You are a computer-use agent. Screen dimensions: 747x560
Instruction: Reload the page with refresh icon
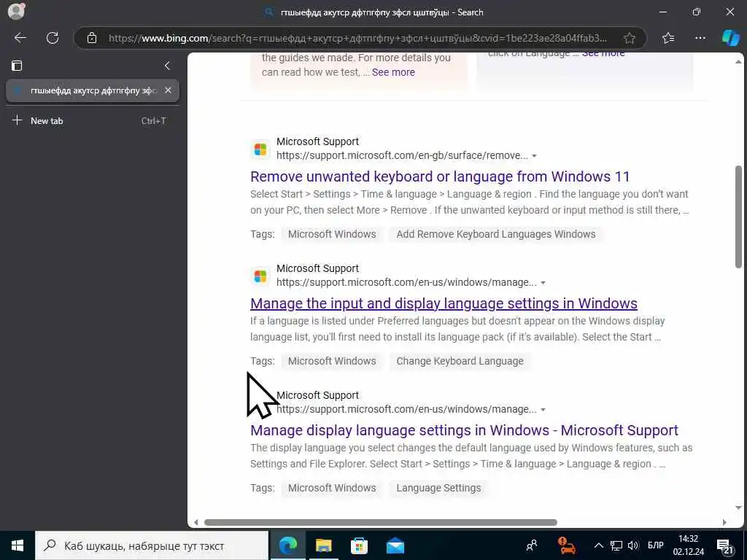coord(53,38)
